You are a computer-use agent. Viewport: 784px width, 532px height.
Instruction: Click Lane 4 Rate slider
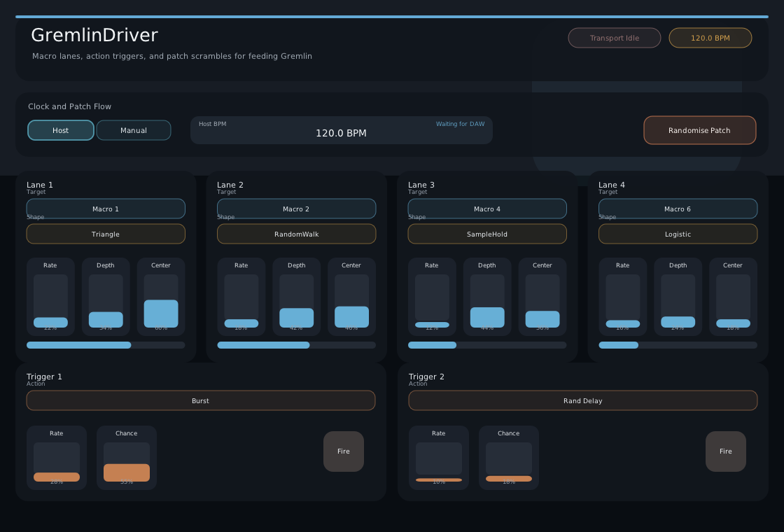coord(622,300)
